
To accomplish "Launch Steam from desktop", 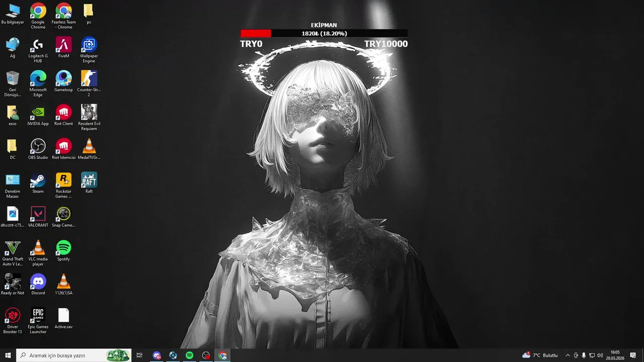I will [x=38, y=183].
